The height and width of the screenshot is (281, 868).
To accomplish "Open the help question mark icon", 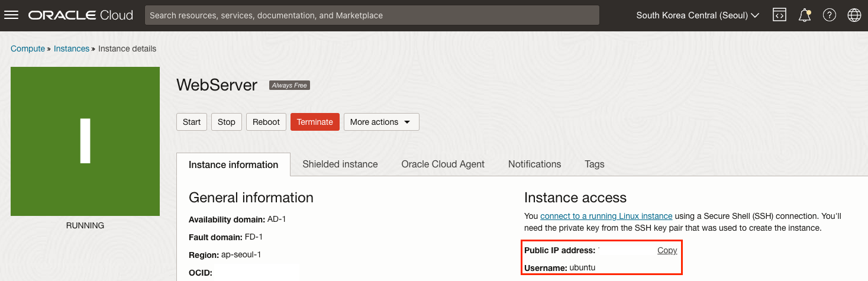I will click(829, 15).
